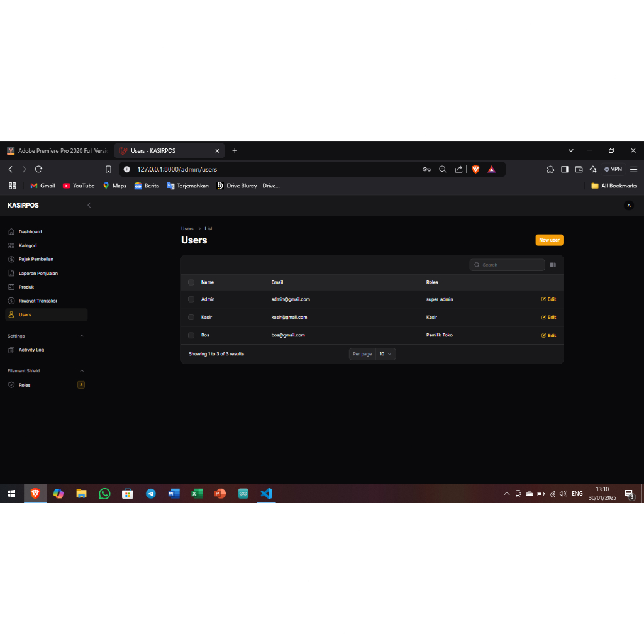Go forward in browser history
The image size is (644, 644).
(25, 169)
